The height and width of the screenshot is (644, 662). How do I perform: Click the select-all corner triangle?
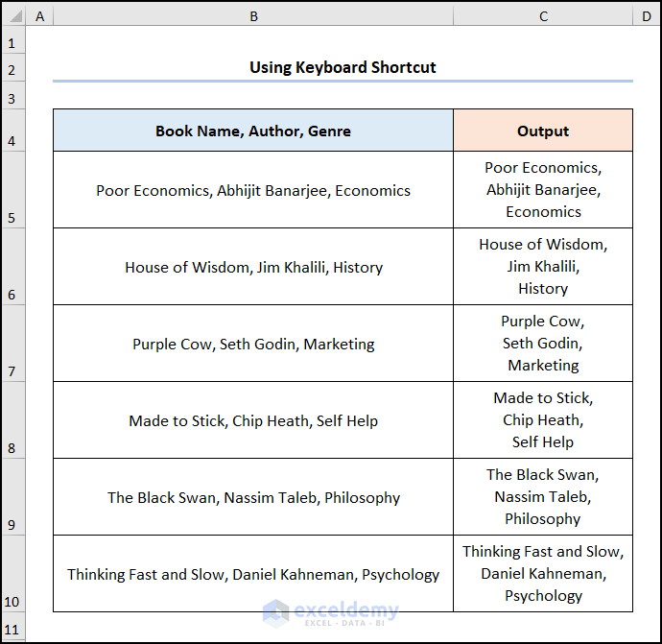[x=13, y=16]
